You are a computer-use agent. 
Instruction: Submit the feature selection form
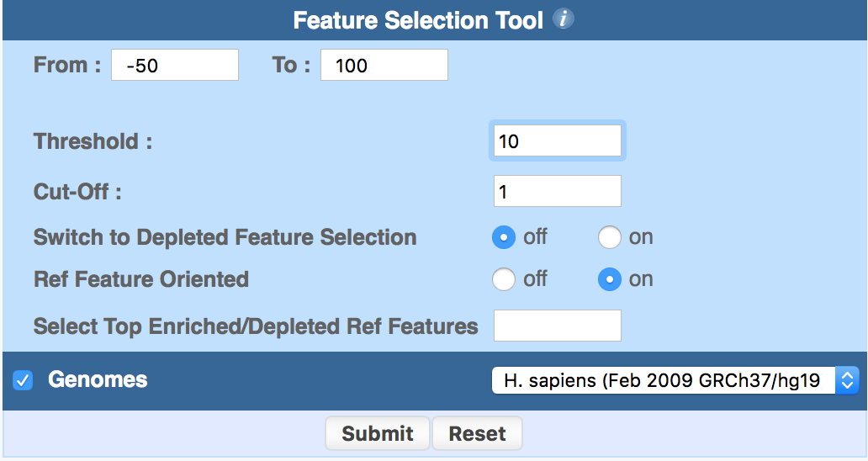pos(377,434)
